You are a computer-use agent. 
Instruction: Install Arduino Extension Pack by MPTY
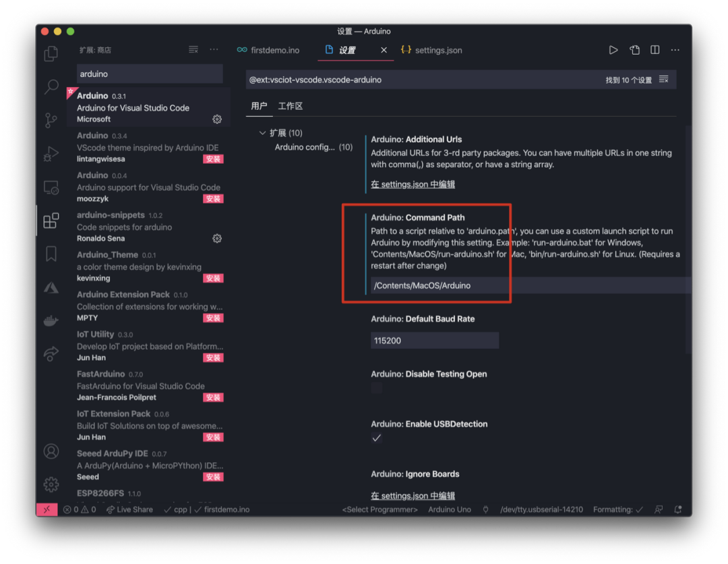[213, 318]
